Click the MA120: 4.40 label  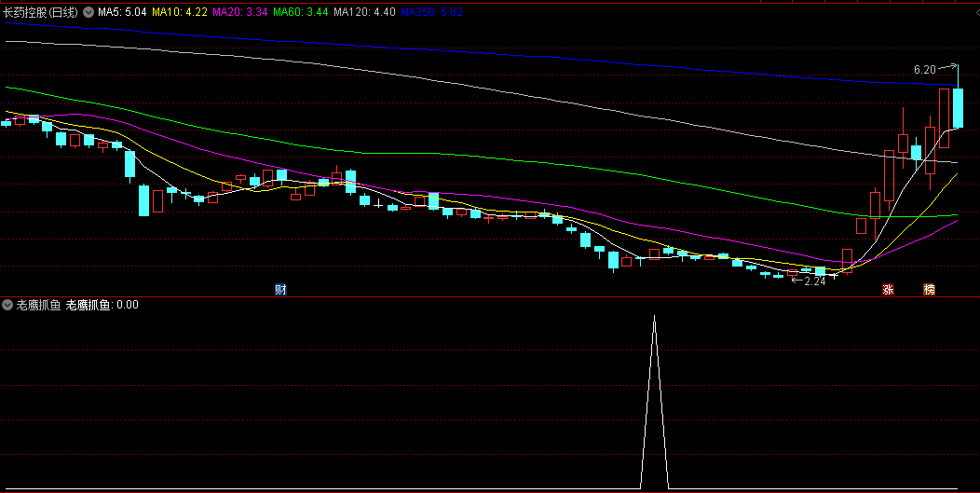pyautogui.click(x=364, y=12)
